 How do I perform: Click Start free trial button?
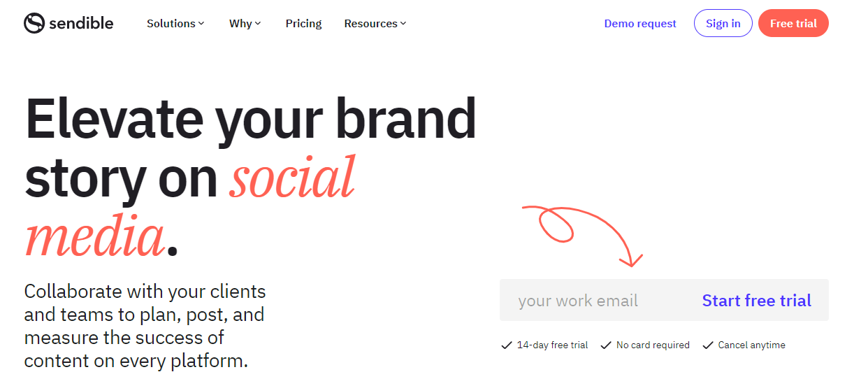[757, 301]
